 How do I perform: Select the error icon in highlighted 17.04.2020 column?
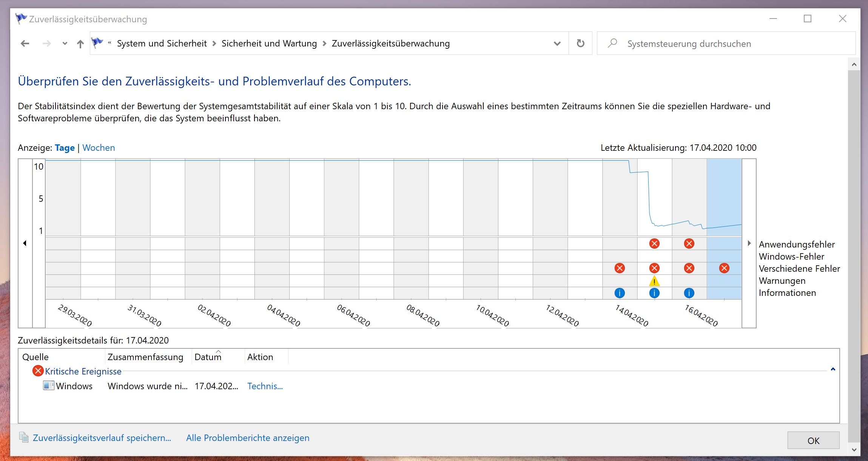click(x=724, y=268)
